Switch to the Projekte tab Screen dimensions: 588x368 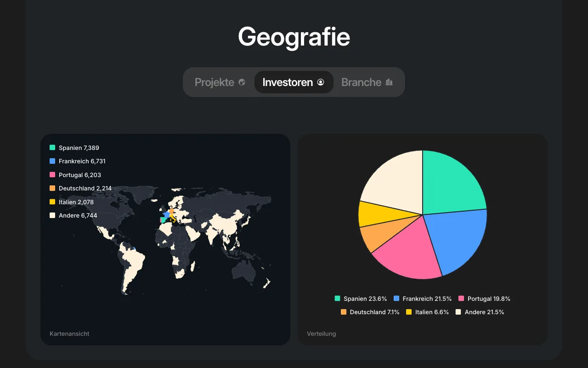[220, 82]
